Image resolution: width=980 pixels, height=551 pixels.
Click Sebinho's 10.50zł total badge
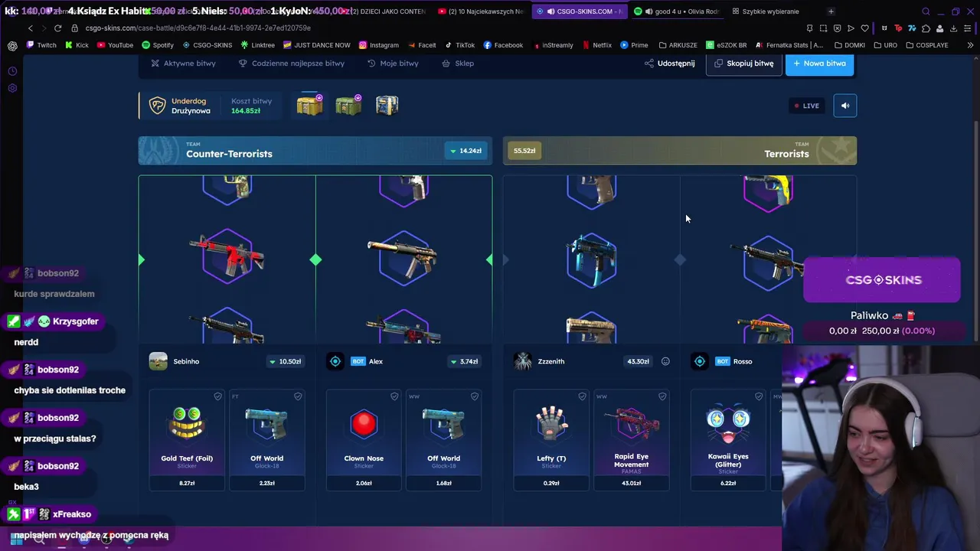point(285,361)
